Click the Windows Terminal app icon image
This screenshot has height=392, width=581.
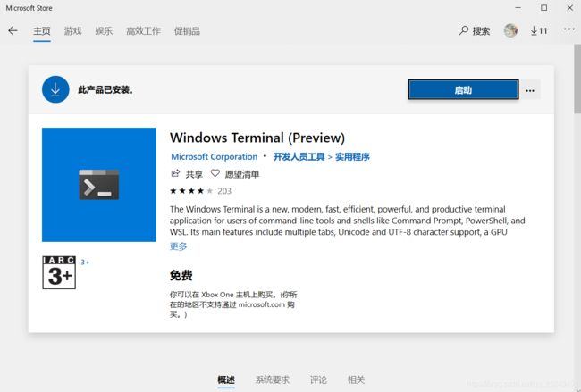click(99, 185)
